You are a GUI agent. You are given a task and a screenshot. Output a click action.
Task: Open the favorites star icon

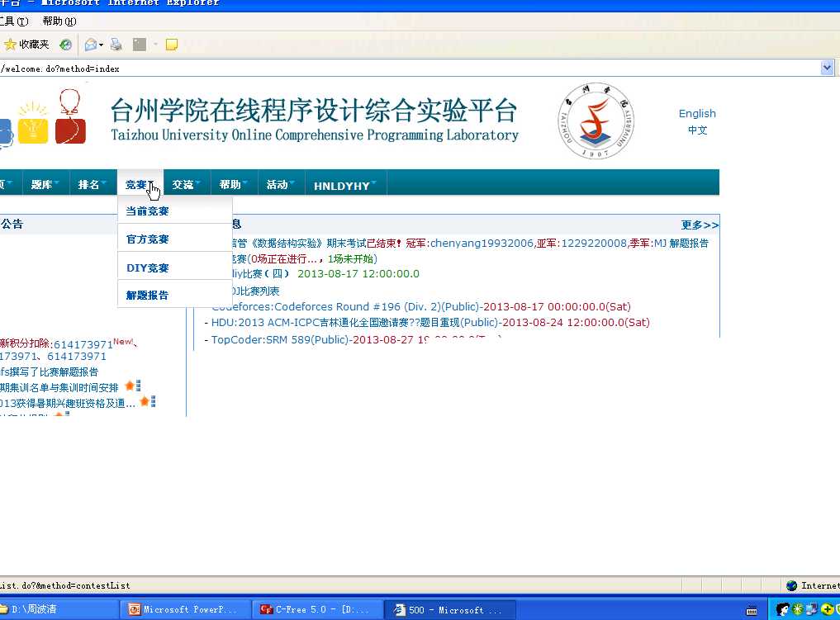point(10,45)
